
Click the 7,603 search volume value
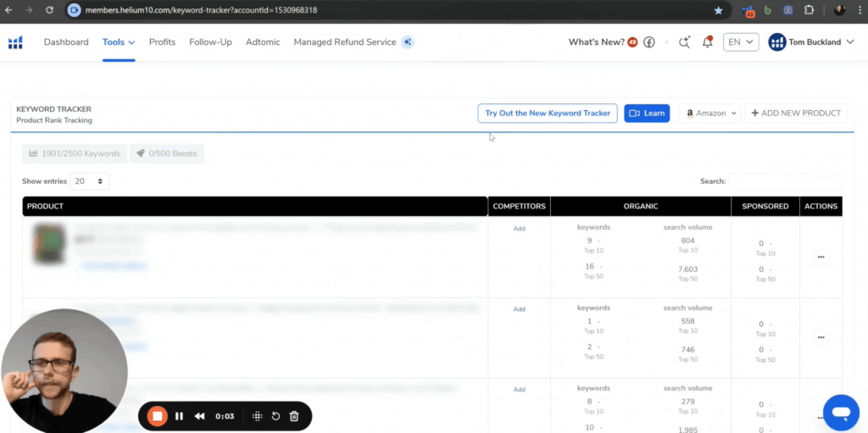[x=688, y=269]
